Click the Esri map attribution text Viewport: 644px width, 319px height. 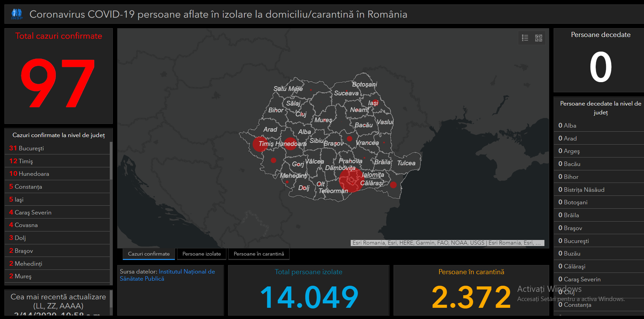click(447, 243)
